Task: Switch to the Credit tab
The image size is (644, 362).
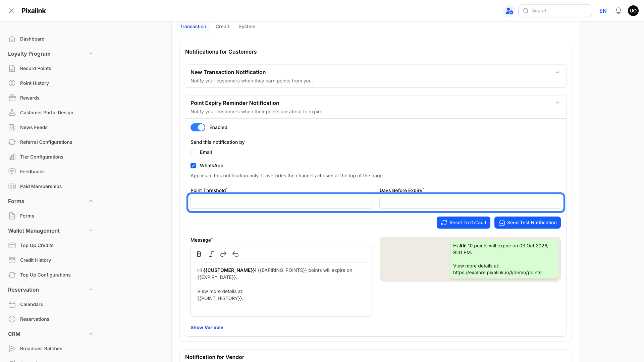Action: click(x=222, y=26)
